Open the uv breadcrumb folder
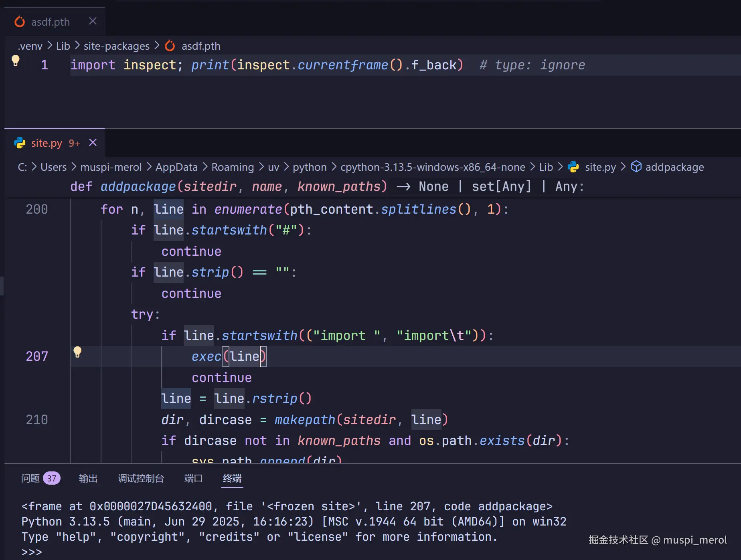This screenshot has height=560, width=741. pos(273,167)
